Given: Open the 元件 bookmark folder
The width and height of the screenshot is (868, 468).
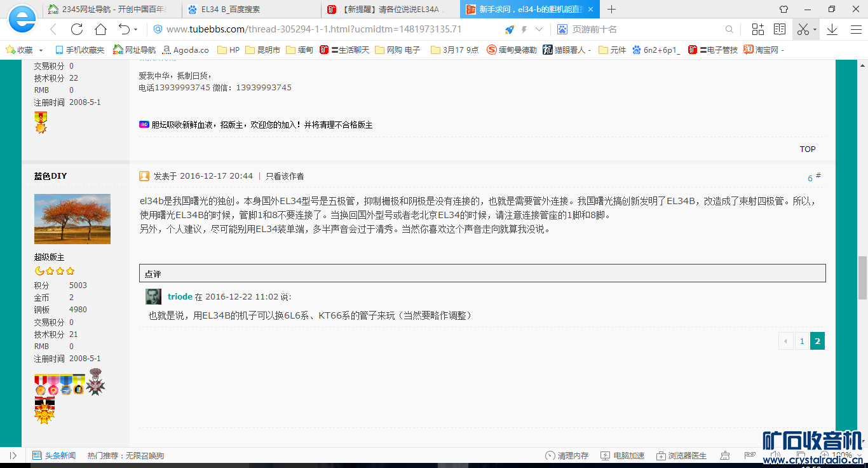Looking at the screenshot, I should [x=613, y=50].
